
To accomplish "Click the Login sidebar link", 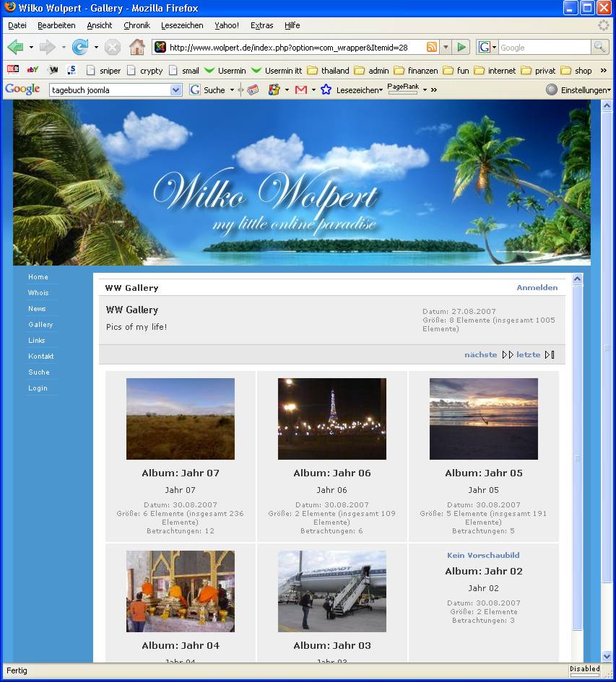I will click(38, 388).
